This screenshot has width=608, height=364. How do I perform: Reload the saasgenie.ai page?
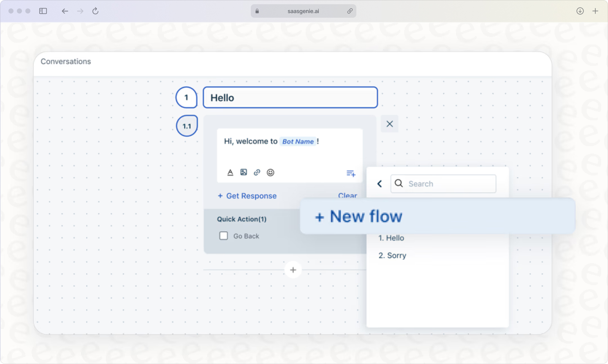click(95, 11)
